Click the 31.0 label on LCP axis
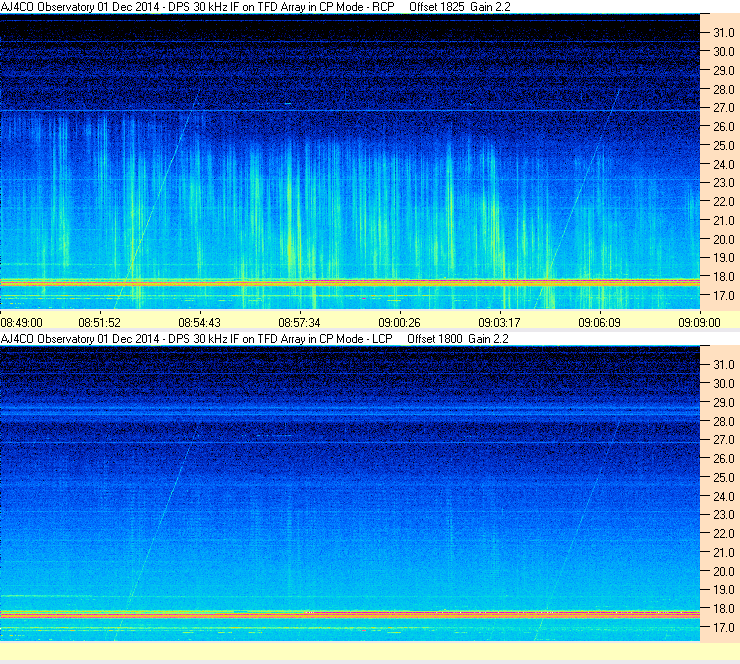 724,365
